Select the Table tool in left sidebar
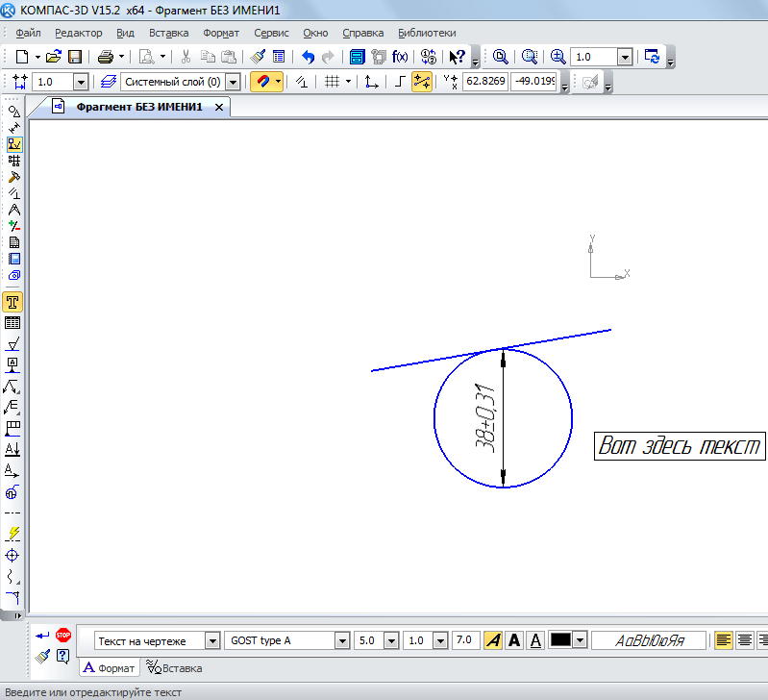Screen dimensions: 768x700 [13, 323]
